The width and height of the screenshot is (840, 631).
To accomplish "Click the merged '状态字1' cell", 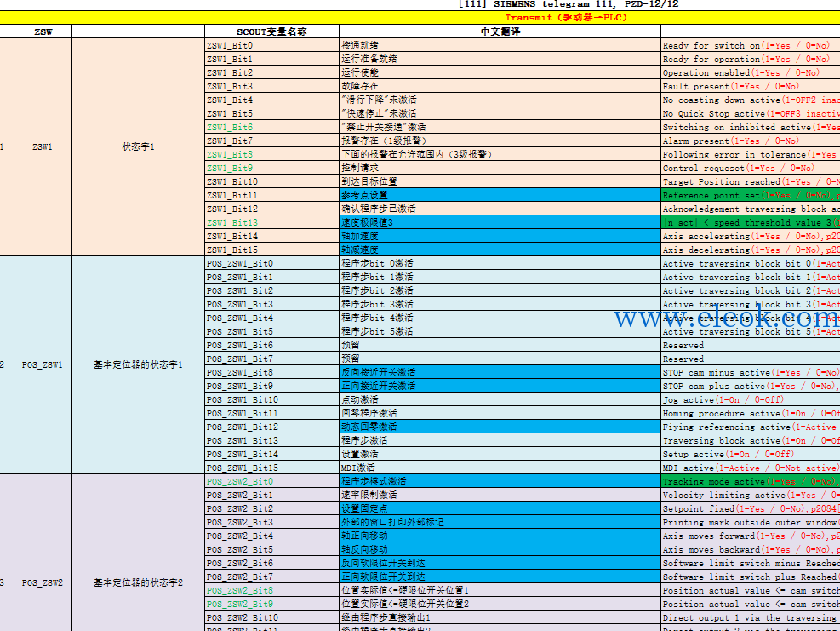I will (138, 147).
